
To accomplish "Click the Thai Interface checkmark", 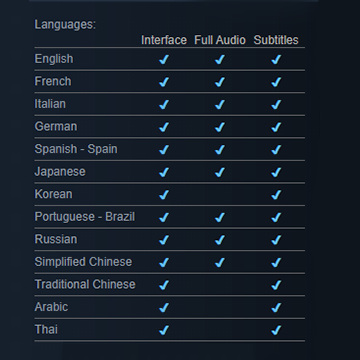I will click(x=164, y=330).
